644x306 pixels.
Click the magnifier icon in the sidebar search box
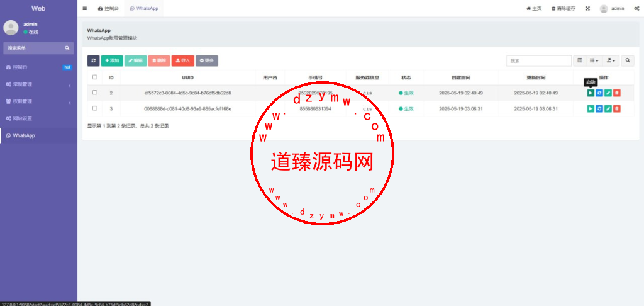click(x=67, y=48)
